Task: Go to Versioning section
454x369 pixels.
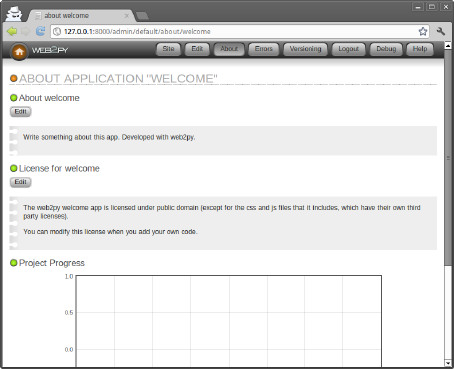Action: 305,49
